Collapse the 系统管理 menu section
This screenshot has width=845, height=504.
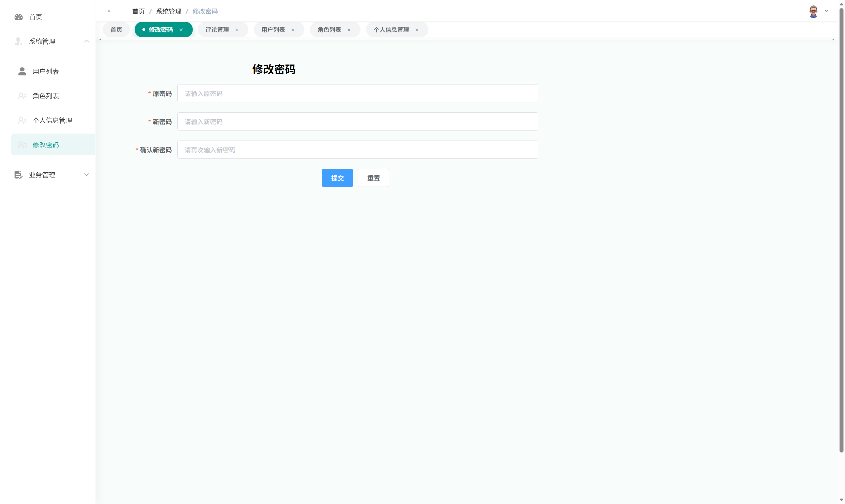87,41
